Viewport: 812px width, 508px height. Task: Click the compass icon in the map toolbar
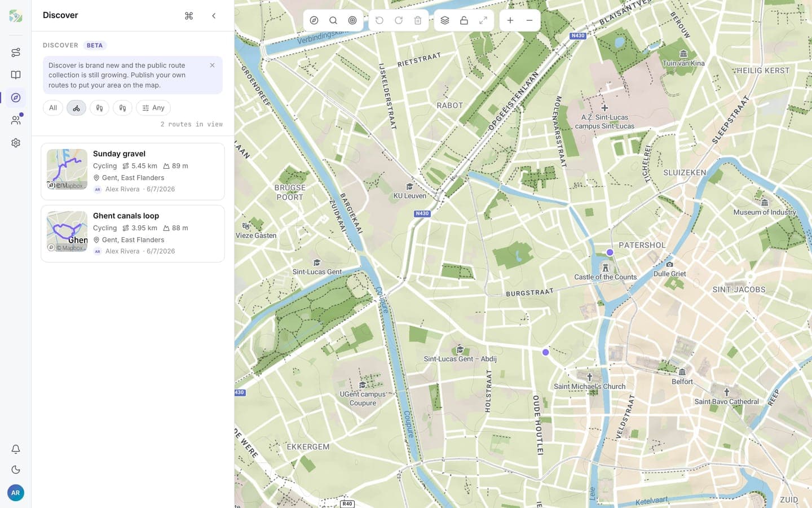(x=314, y=20)
